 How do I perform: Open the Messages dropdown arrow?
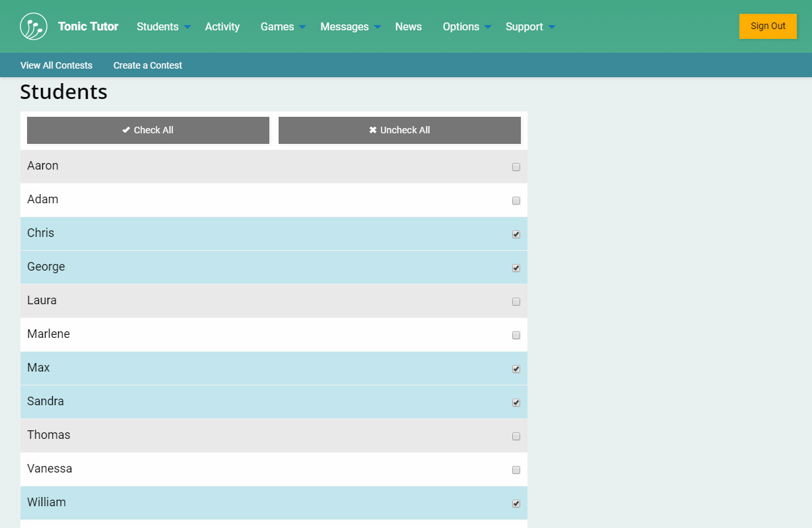pyautogui.click(x=378, y=27)
